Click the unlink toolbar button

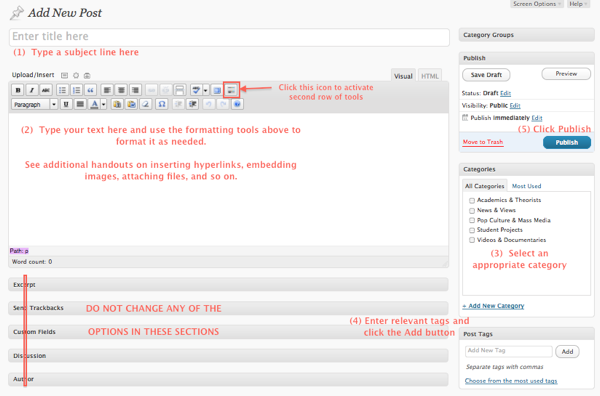click(x=166, y=90)
